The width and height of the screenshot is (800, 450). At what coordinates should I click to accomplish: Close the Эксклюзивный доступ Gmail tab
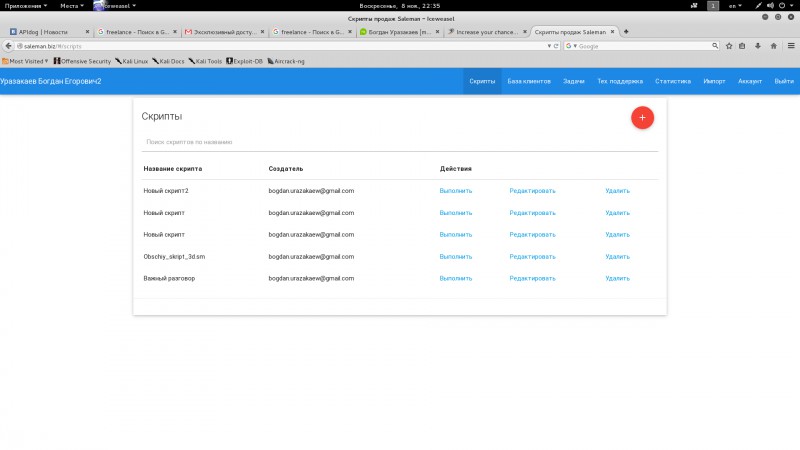tap(262, 32)
